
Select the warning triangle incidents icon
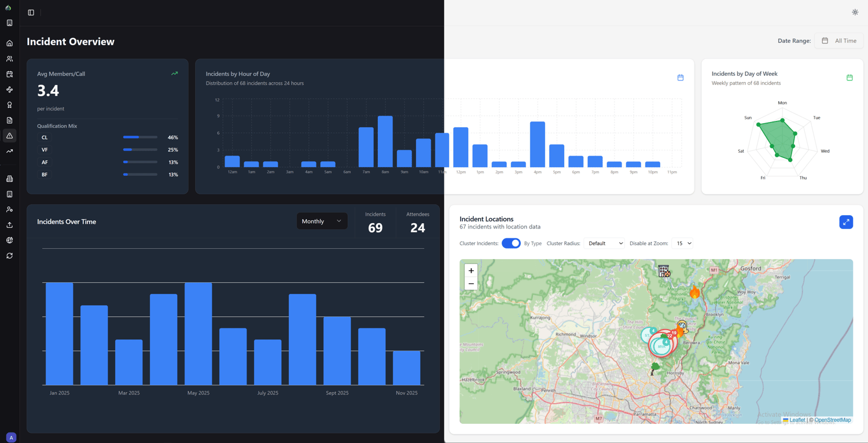coord(9,136)
